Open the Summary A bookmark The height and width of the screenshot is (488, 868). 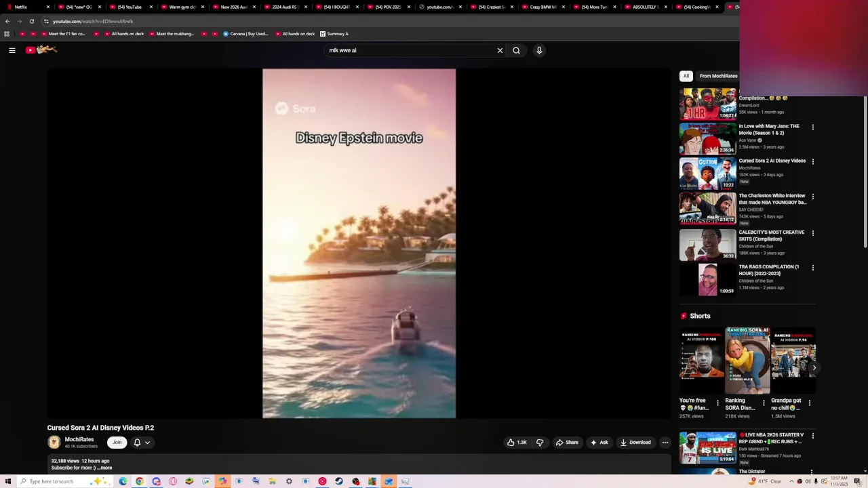point(334,34)
